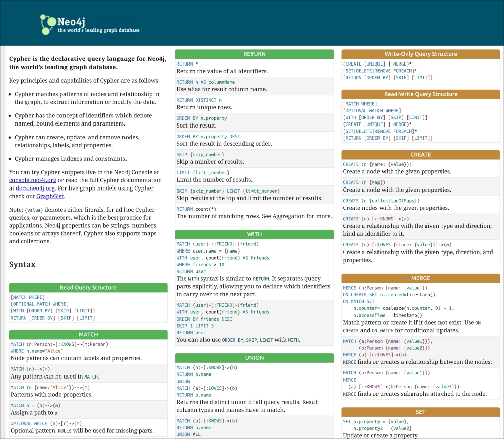The image size is (504, 439).
Task: Click the "world's leading graph database" tagline
Action: pos(98,30)
